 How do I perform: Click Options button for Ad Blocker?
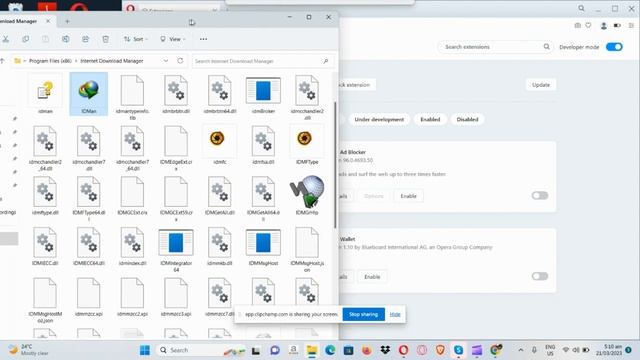[373, 196]
